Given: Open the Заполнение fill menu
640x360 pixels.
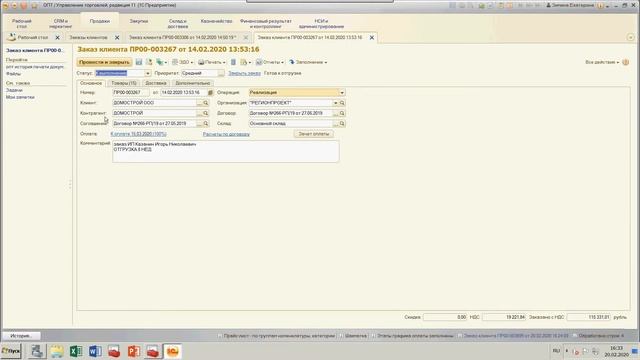Looking at the screenshot, I should (x=308, y=62).
